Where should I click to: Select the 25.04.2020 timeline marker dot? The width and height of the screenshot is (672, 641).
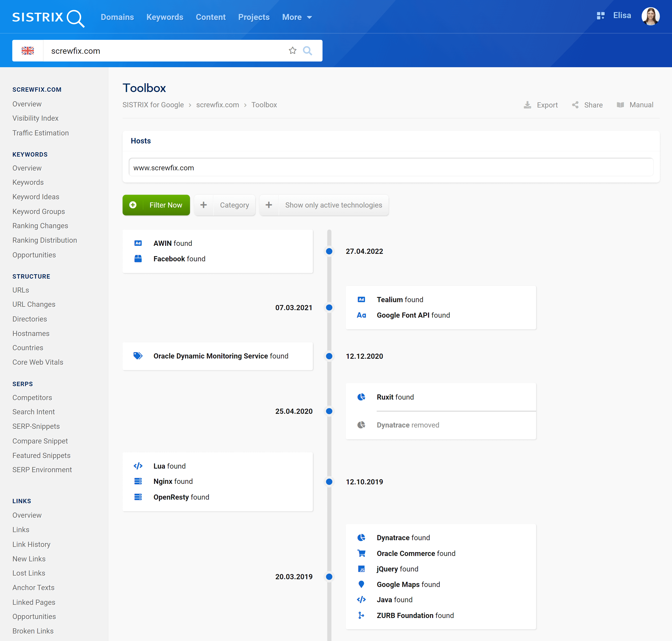pos(329,411)
